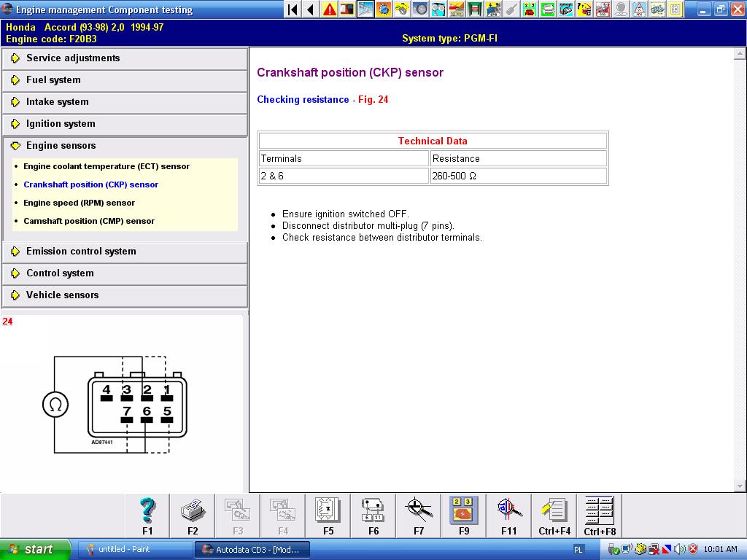Open the Ctrl+F4 notes icon
This screenshot has width=747, height=560.
[554, 516]
